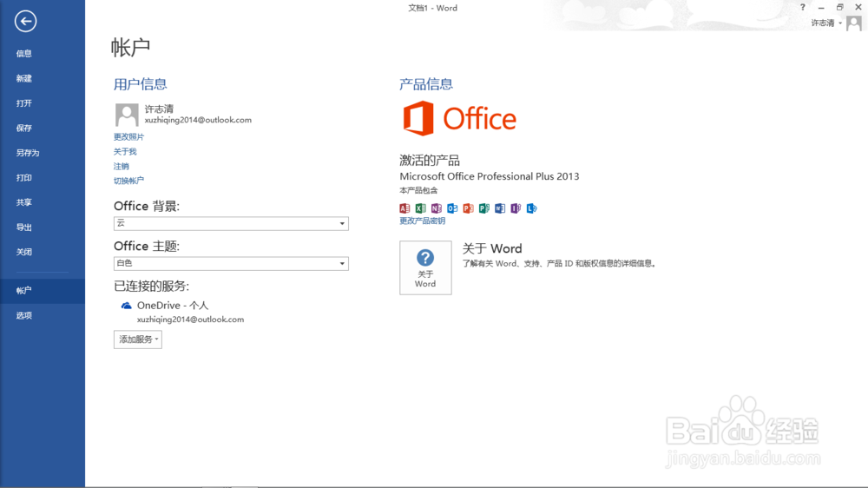Click the 关于我 link
Screen dimensions: 868x488
click(x=125, y=152)
